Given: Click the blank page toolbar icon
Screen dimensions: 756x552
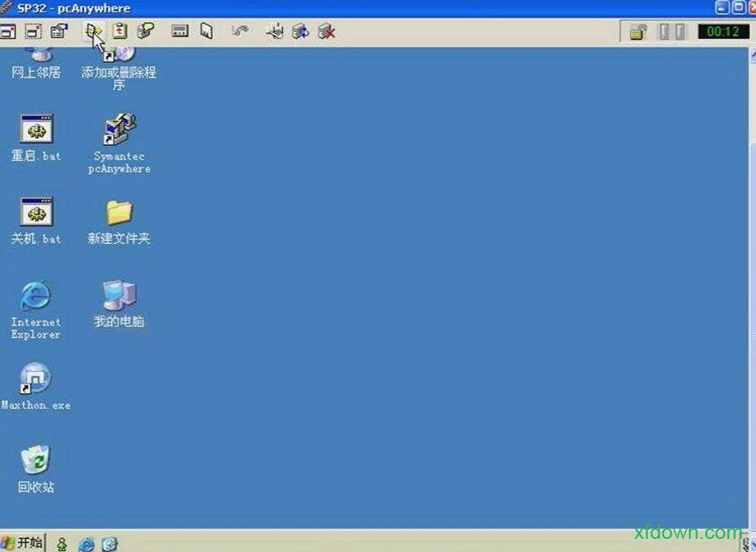Looking at the screenshot, I should [x=206, y=32].
